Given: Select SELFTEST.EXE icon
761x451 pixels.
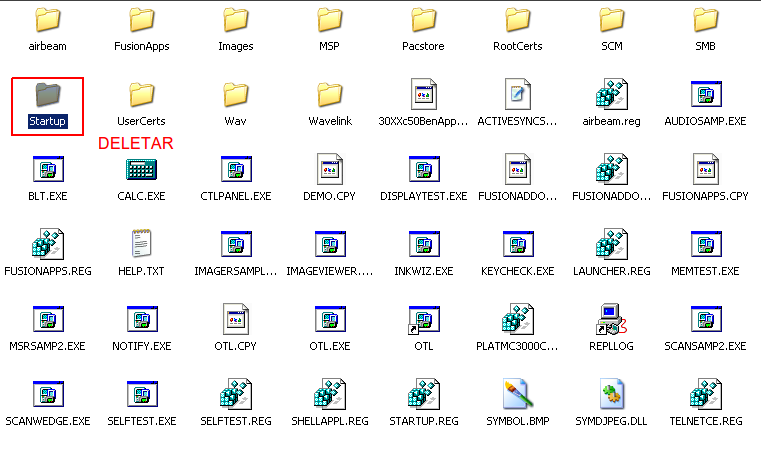Looking at the screenshot, I should tap(142, 394).
